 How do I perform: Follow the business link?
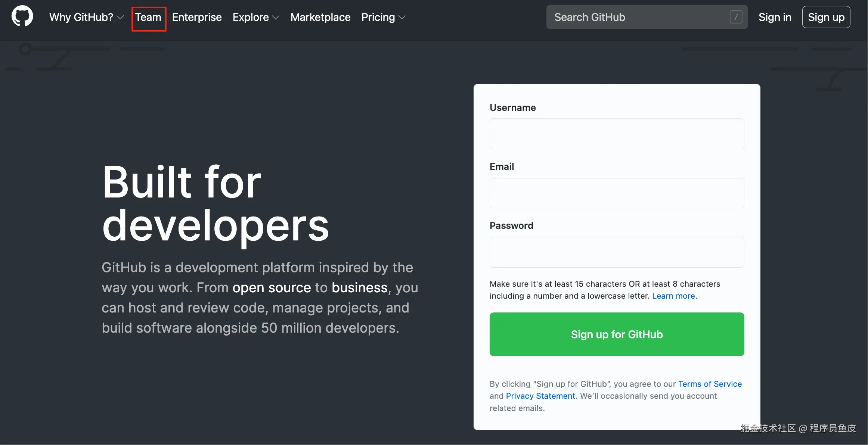[359, 288]
